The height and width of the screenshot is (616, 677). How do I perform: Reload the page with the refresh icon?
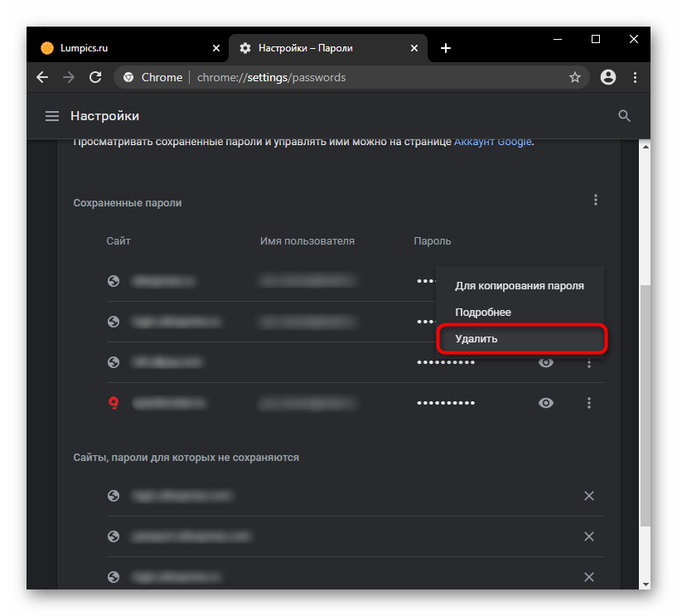95,77
